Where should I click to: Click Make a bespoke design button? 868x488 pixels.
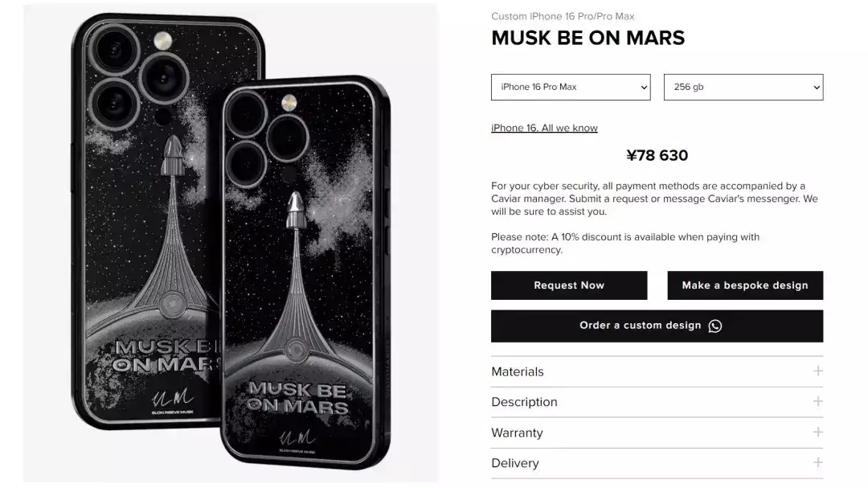(745, 285)
